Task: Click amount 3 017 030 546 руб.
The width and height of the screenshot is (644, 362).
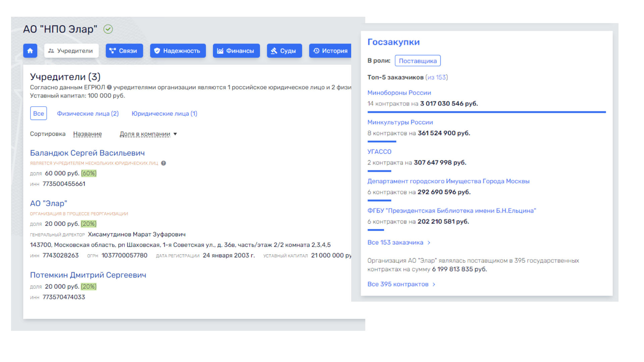Action: pyautogui.click(x=449, y=104)
